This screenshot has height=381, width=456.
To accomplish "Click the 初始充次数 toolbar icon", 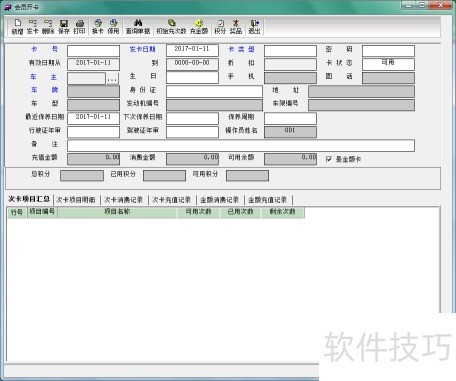I will coord(171,27).
